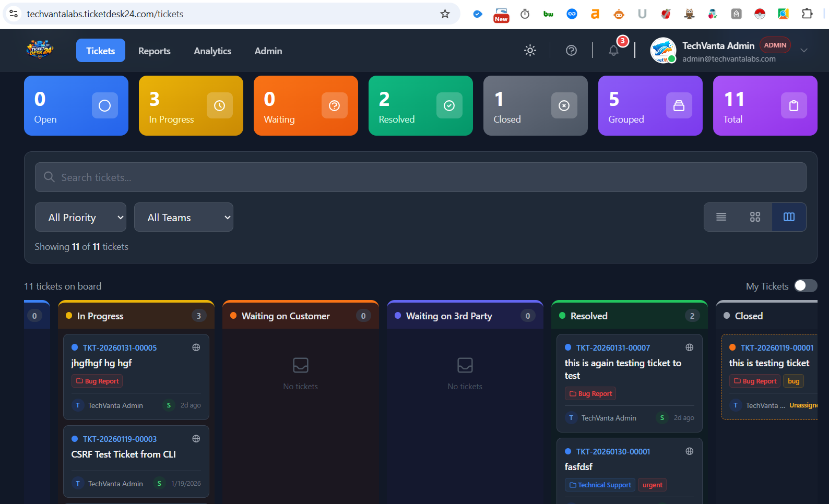Click Bug Report tag on TKT-20260131-00007
Image resolution: width=829 pixels, height=504 pixels.
(590, 393)
